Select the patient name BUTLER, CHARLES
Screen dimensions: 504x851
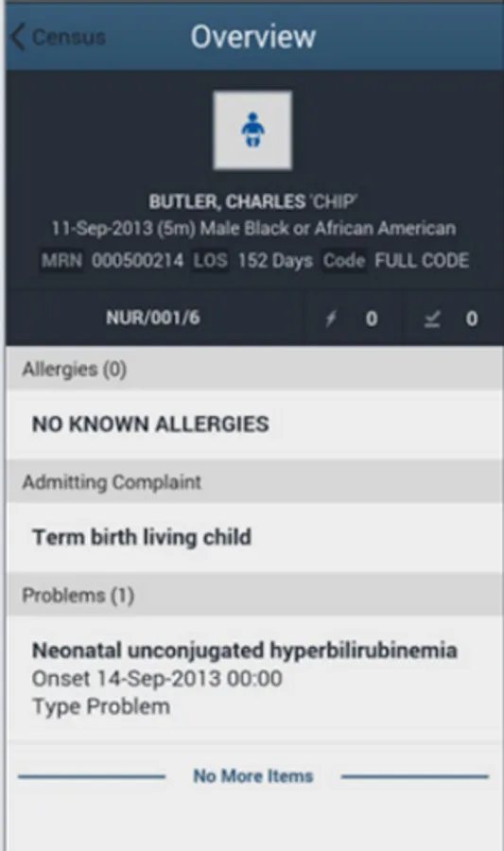pos(227,202)
